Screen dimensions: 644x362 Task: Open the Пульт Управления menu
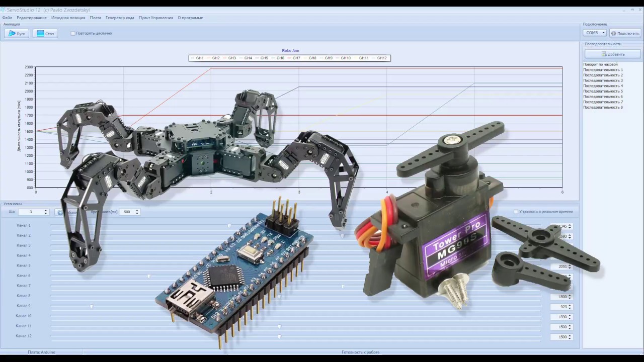tap(156, 18)
